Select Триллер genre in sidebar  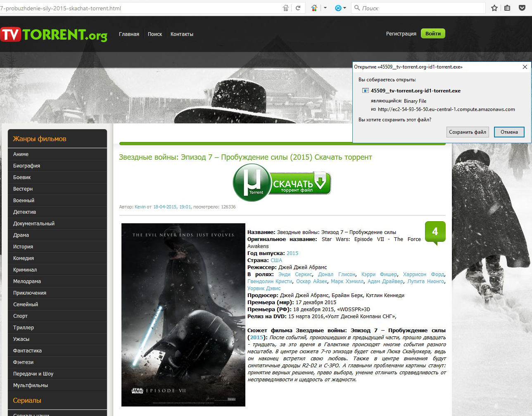click(x=57, y=327)
